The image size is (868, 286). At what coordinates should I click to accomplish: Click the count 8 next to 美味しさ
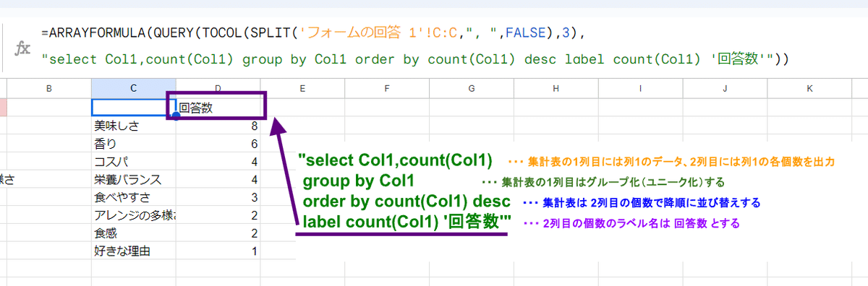(218, 126)
